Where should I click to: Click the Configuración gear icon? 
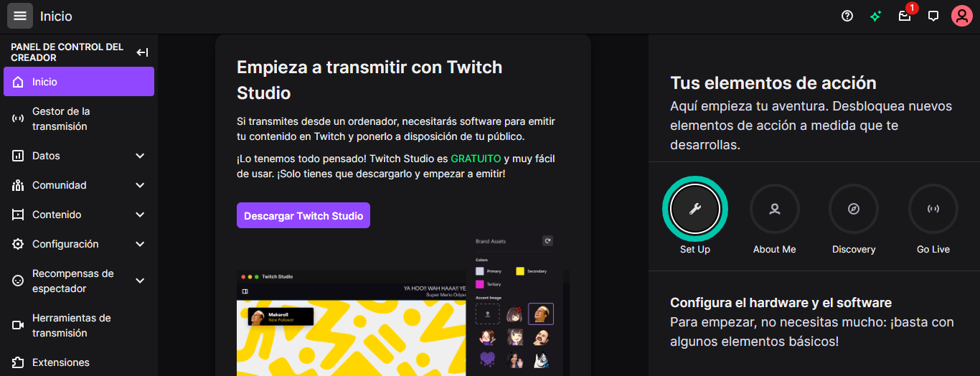pyautogui.click(x=18, y=244)
